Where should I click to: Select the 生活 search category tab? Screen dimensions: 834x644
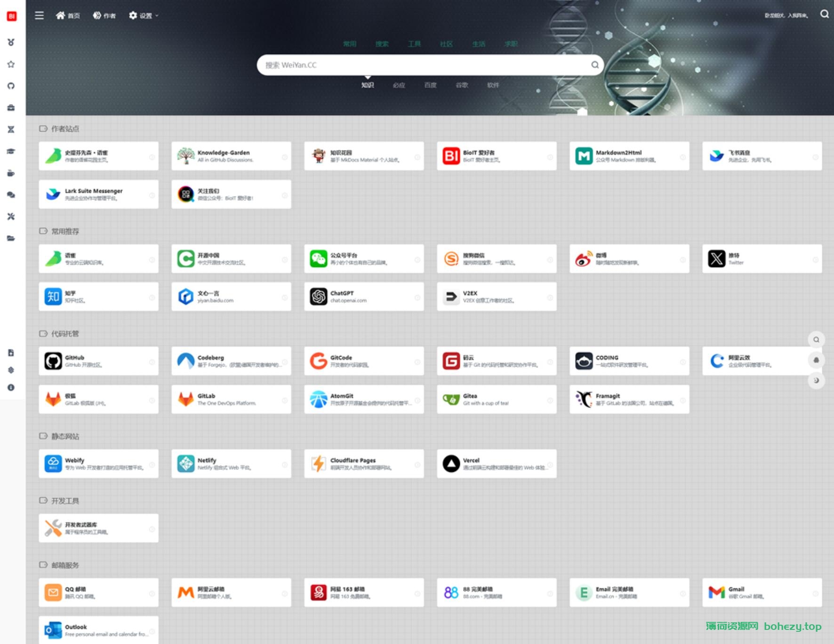tap(479, 44)
